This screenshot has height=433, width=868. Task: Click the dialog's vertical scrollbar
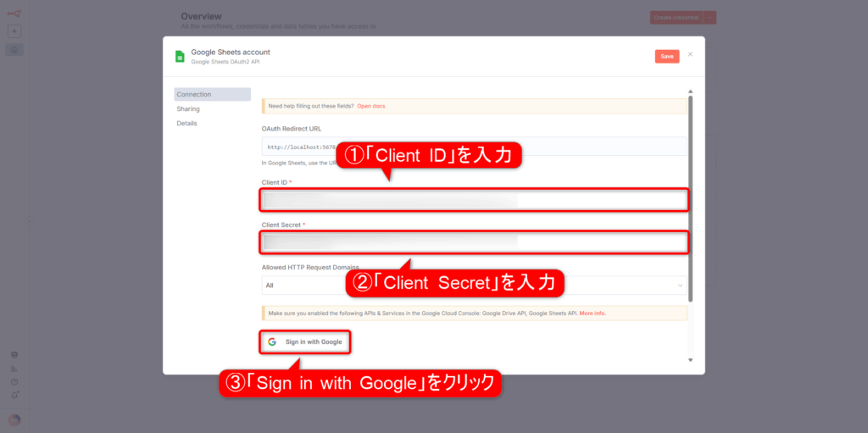[x=690, y=195]
